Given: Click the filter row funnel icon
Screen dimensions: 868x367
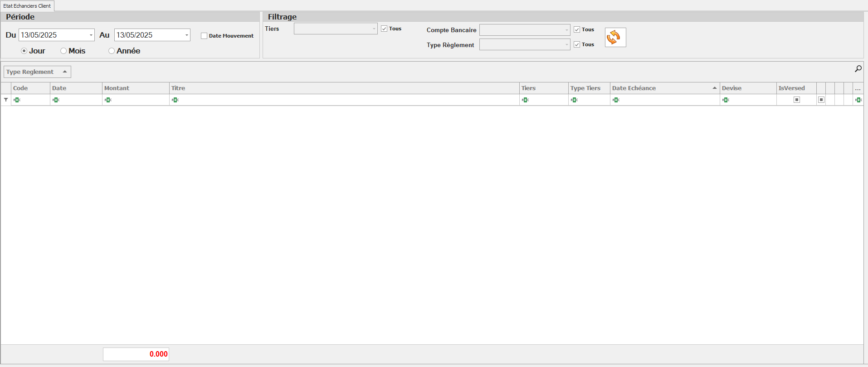Looking at the screenshot, I should [x=6, y=100].
